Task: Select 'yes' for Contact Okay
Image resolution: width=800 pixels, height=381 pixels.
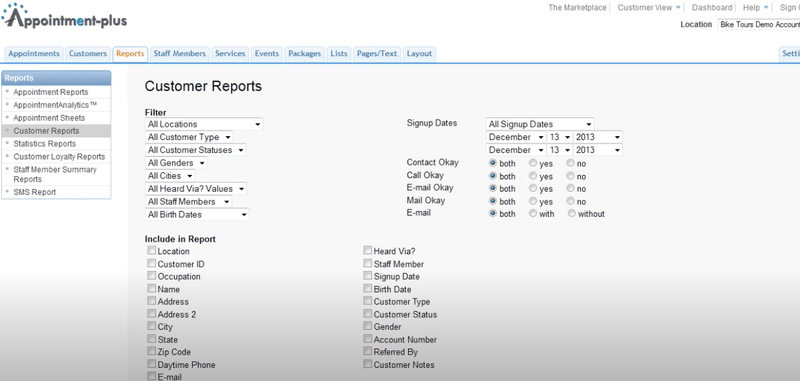Action: [533, 163]
